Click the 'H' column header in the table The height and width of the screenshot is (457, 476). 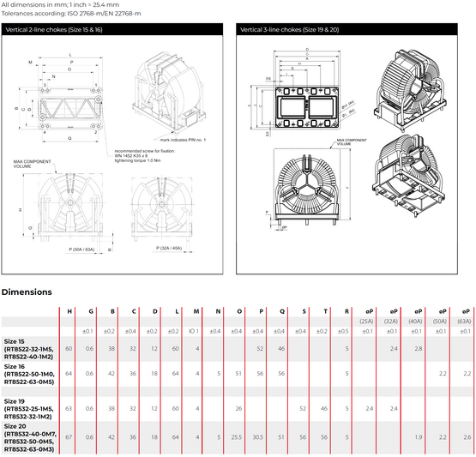point(69,311)
